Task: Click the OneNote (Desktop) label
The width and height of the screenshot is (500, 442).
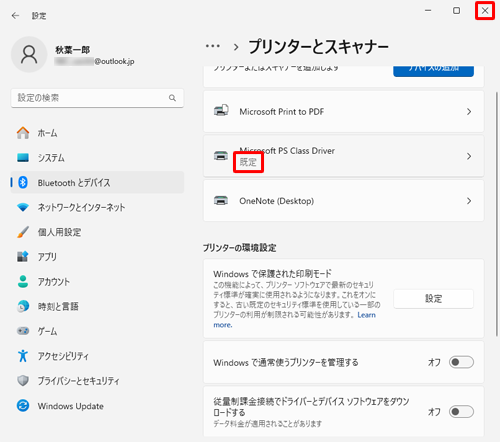Action: (x=276, y=201)
